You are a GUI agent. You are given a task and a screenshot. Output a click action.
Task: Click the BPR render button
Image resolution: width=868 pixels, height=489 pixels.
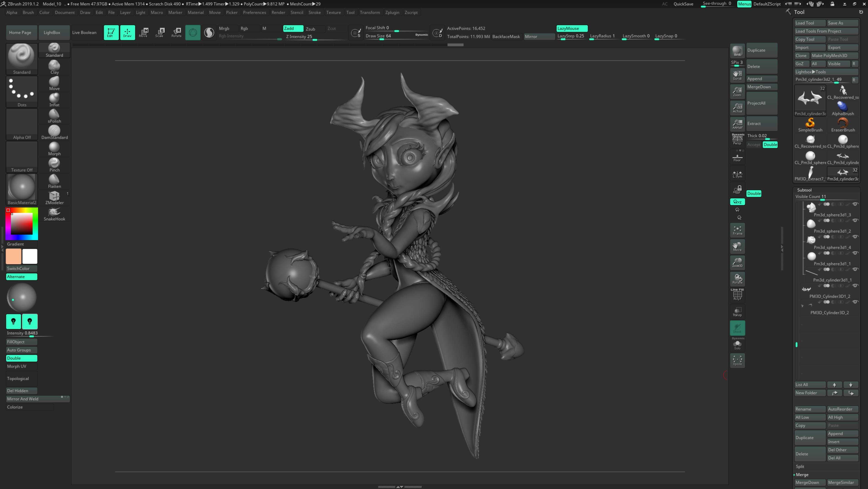(737, 50)
